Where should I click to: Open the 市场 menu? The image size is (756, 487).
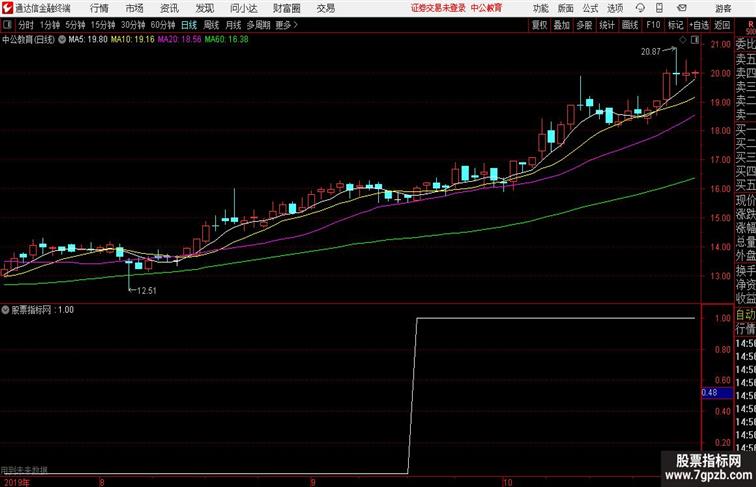pos(134,8)
